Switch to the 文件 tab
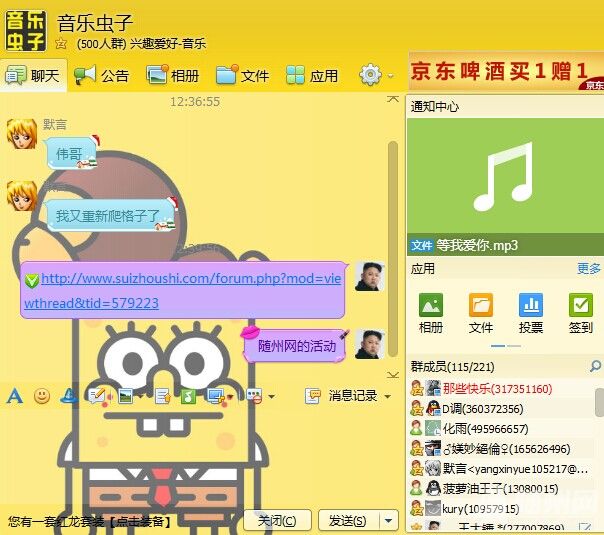Viewport: 604px width, 535px height. tap(242, 75)
